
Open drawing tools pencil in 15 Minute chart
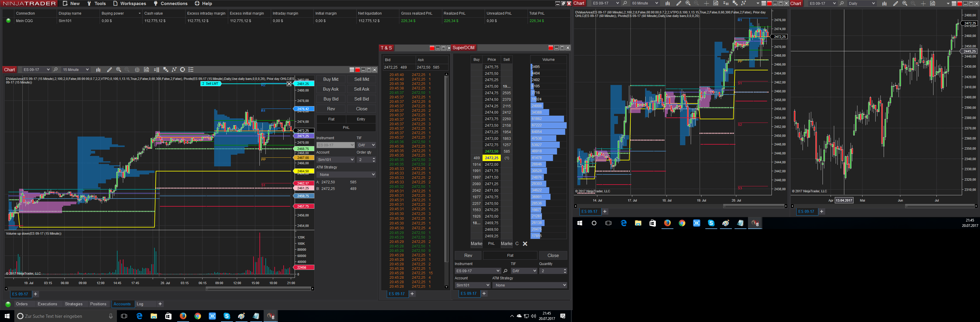click(109, 69)
